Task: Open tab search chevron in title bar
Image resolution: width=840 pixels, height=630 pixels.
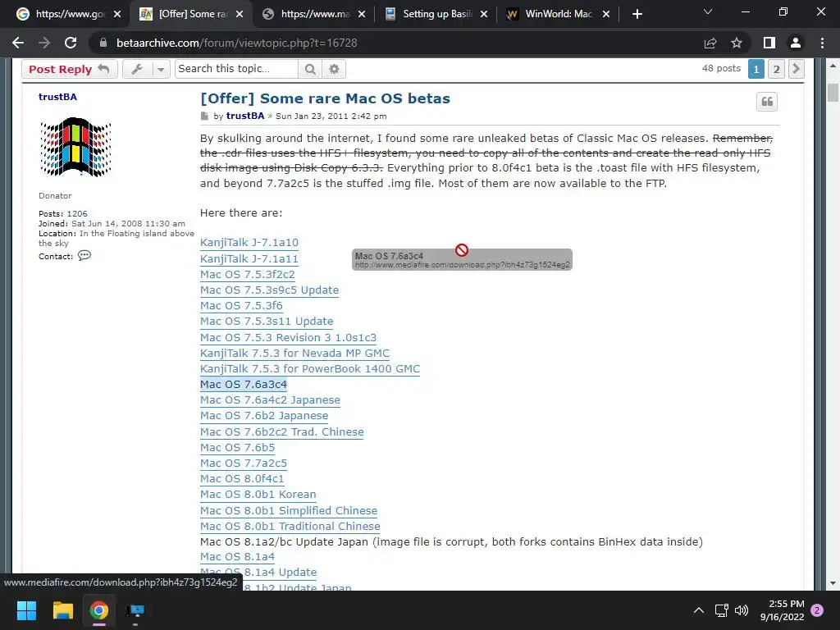Action: [x=708, y=11]
